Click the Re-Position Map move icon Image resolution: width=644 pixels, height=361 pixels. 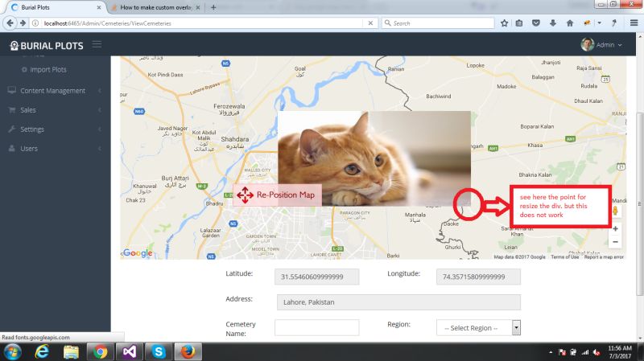tap(245, 195)
